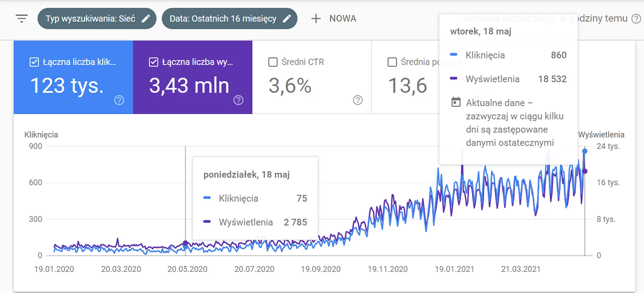Open the Typ wyszukiwania: Sieć filter chip
Screen dimensions: 644x293
pyautogui.click(x=97, y=18)
